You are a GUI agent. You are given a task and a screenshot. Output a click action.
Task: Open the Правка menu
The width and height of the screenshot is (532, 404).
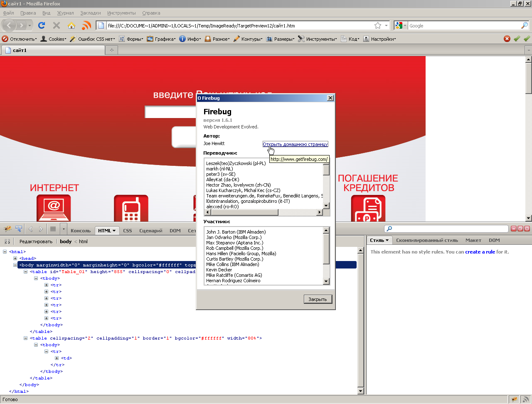(x=28, y=13)
